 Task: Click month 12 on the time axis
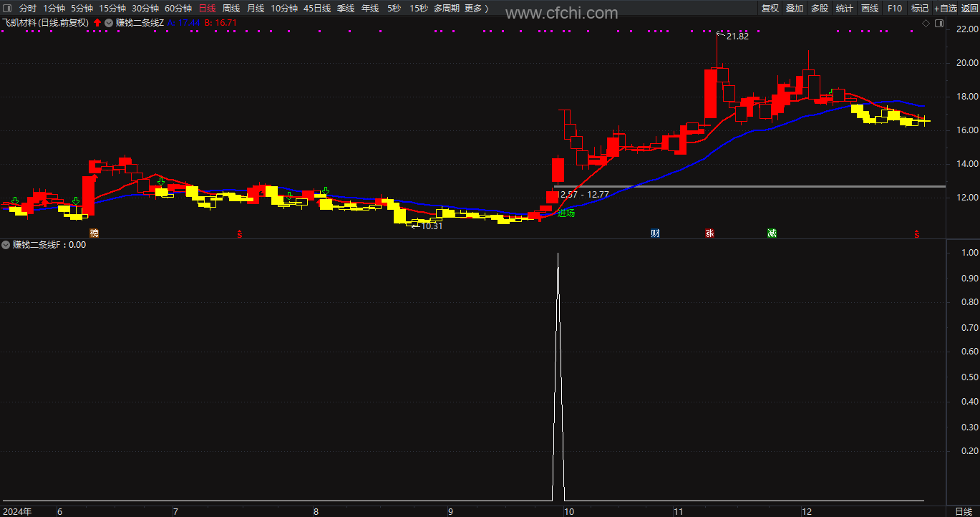tap(807, 511)
